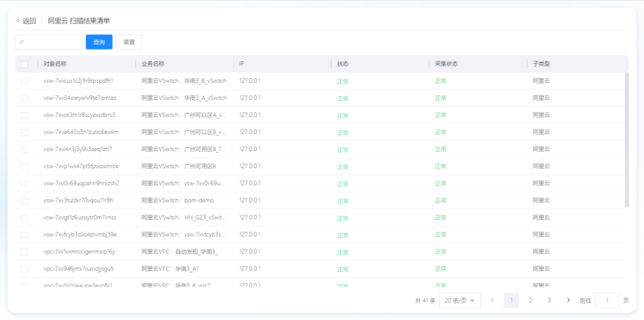Go to previous page with left chevron

click(492, 301)
